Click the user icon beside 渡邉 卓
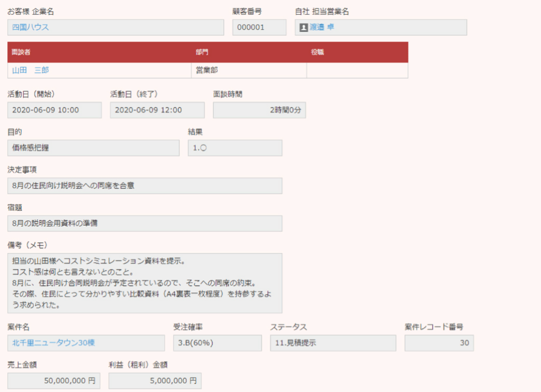This screenshot has height=392, width=541. point(304,27)
